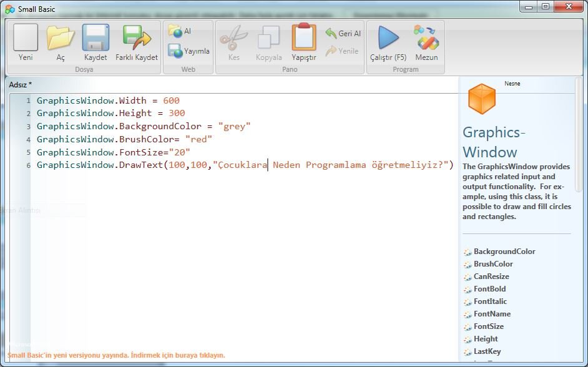
Task: Create a new program with Yeni
Action: [26, 42]
